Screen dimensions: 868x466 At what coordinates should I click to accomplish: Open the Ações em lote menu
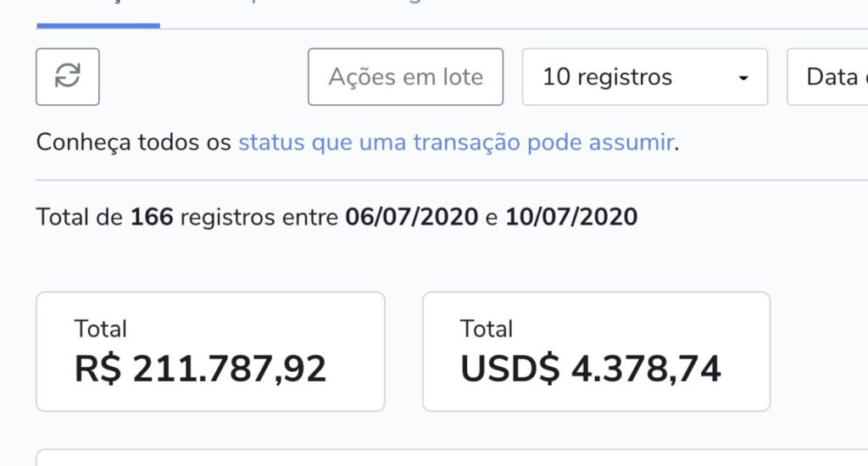click(406, 76)
